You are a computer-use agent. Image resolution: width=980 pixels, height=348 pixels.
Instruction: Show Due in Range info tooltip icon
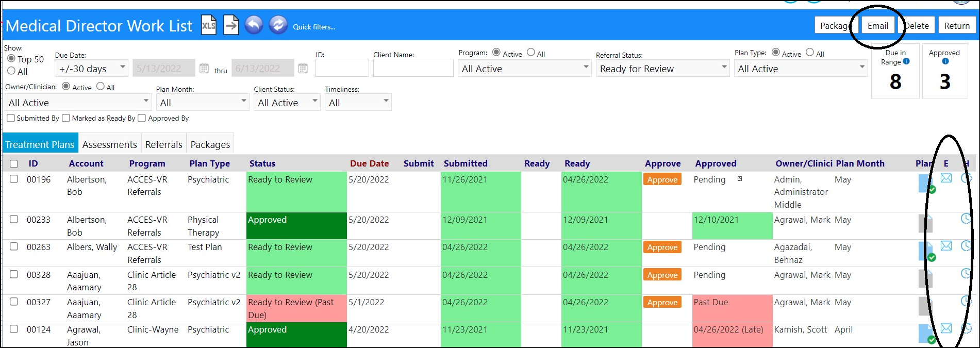[906, 61]
